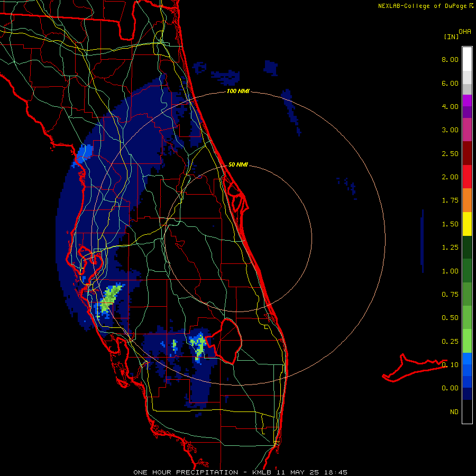This screenshot has height=476, width=476.
Task: Click the 0.50 legend value
Action: [450, 318]
